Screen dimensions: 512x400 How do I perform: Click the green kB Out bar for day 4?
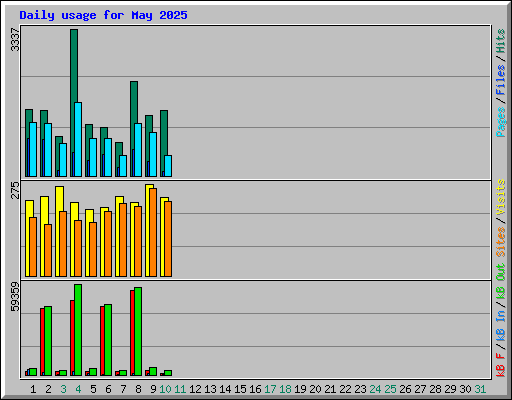78,330
